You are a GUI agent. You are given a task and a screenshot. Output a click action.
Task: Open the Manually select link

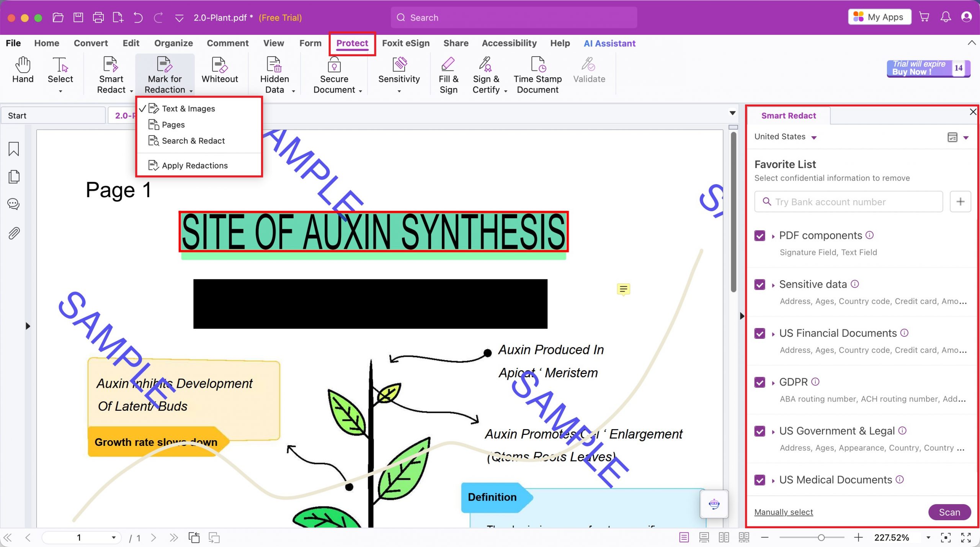coord(783,512)
